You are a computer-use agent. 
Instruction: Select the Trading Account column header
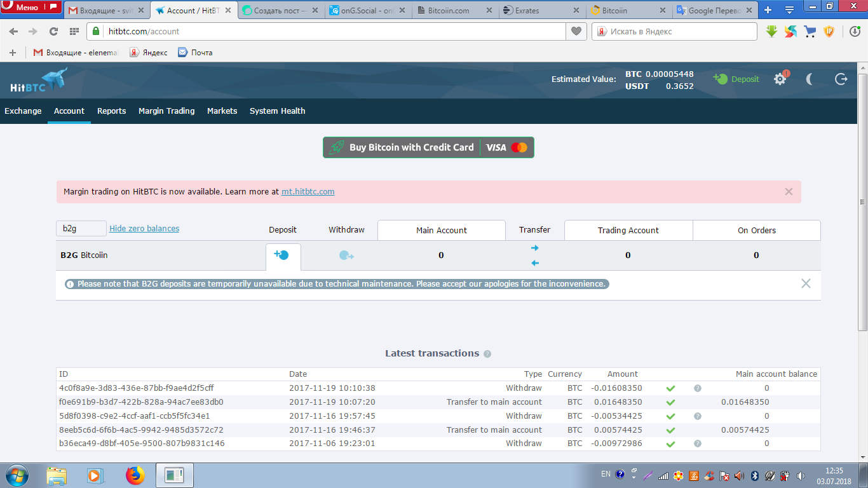point(628,230)
